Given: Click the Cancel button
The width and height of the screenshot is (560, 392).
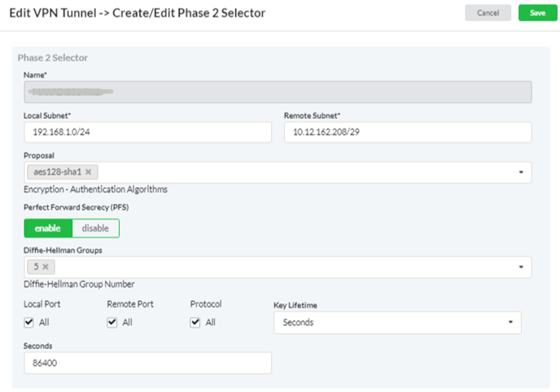Looking at the screenshot, I should coord(488,13).
